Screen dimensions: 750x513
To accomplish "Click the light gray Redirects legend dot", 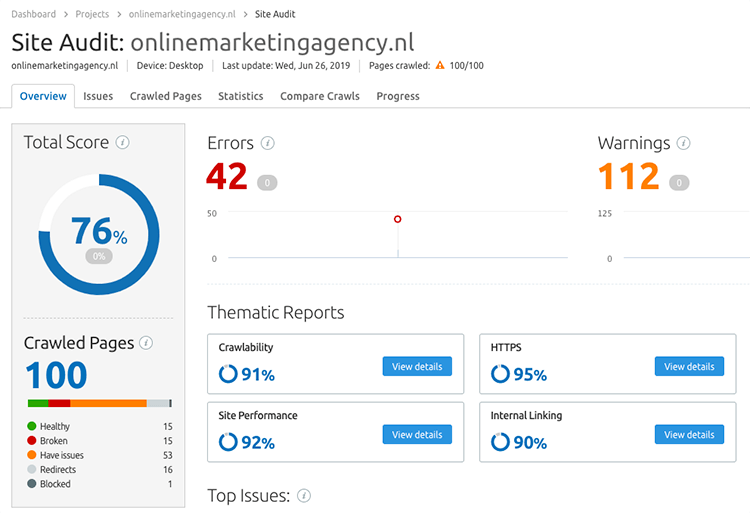I will pyautogui.click(x=32, y=469).
